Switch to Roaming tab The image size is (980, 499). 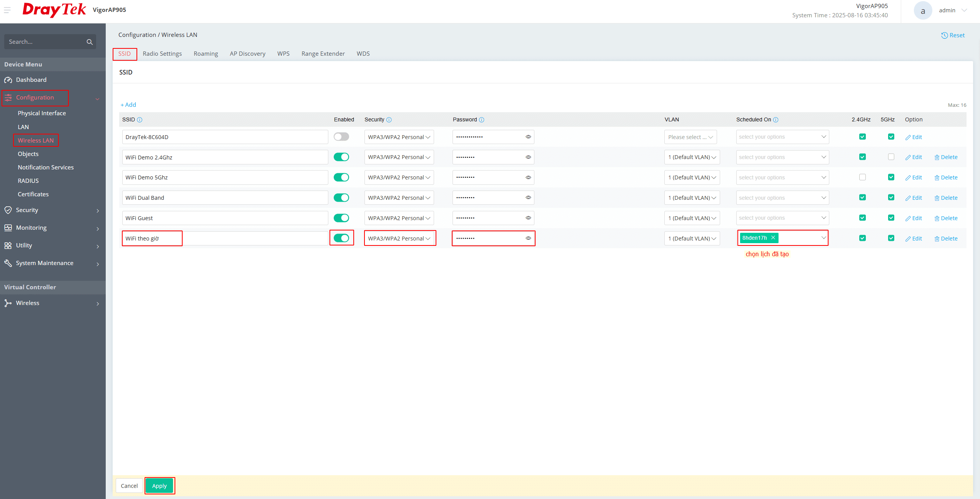coord(206,54)
